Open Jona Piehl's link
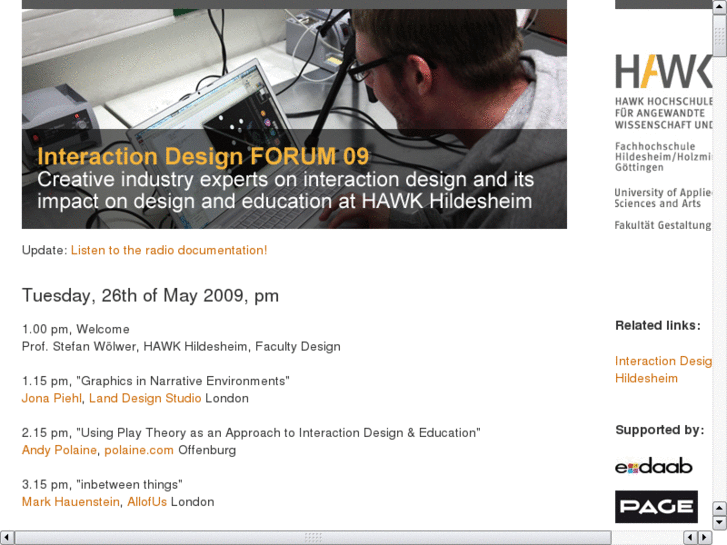This screenshot has height=545, width=727. (x=51, y=398)
